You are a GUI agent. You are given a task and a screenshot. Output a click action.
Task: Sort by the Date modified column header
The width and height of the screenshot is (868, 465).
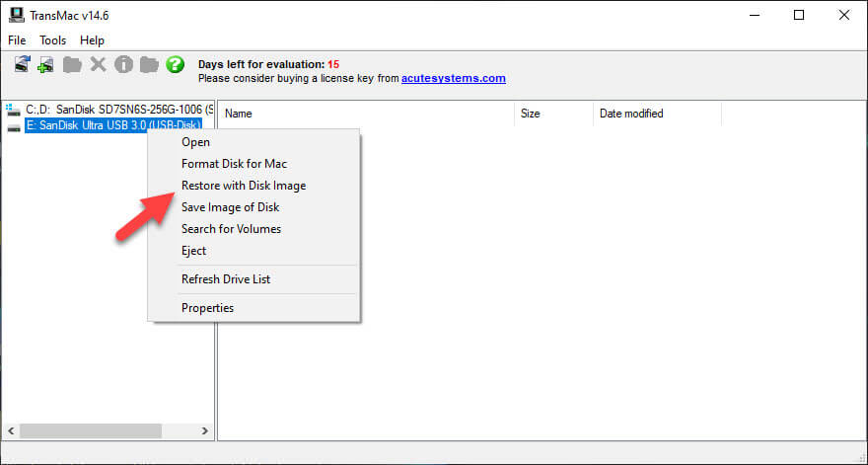click(x=631, y=114)
